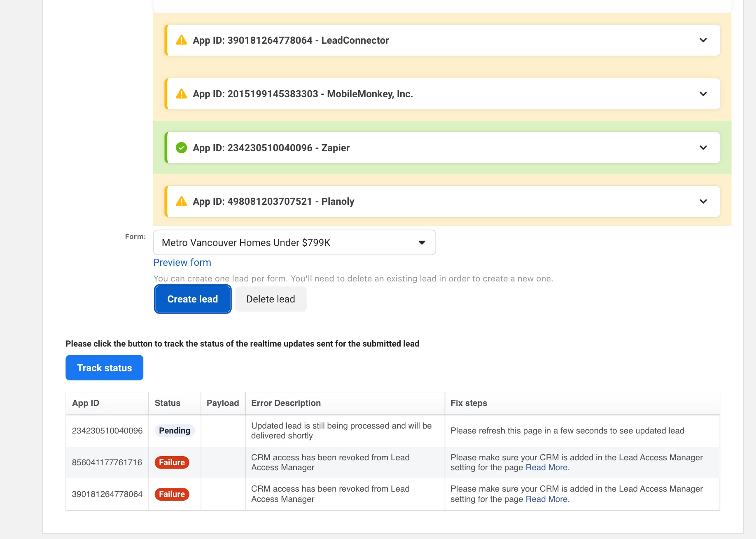The width and height of the screenshot is (756, 539).
Task: Expand the Planoly app row chevron
Action: point(703,201)
